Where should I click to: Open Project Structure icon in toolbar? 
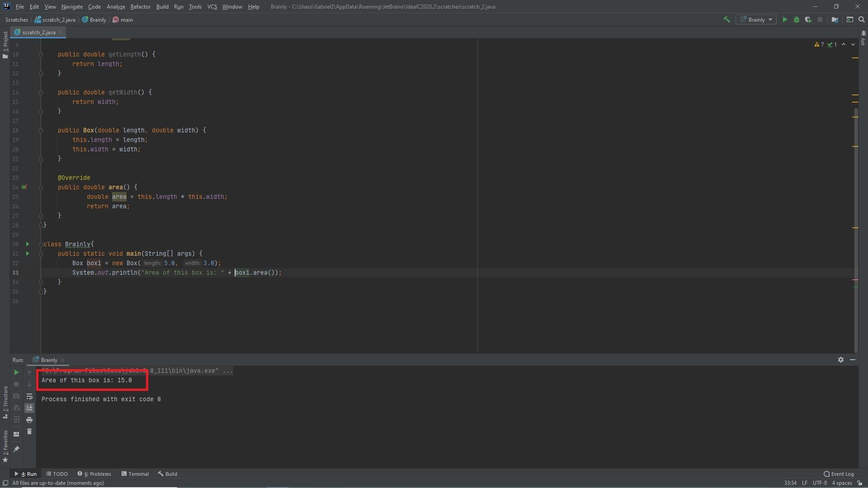(x=835, y=19)
